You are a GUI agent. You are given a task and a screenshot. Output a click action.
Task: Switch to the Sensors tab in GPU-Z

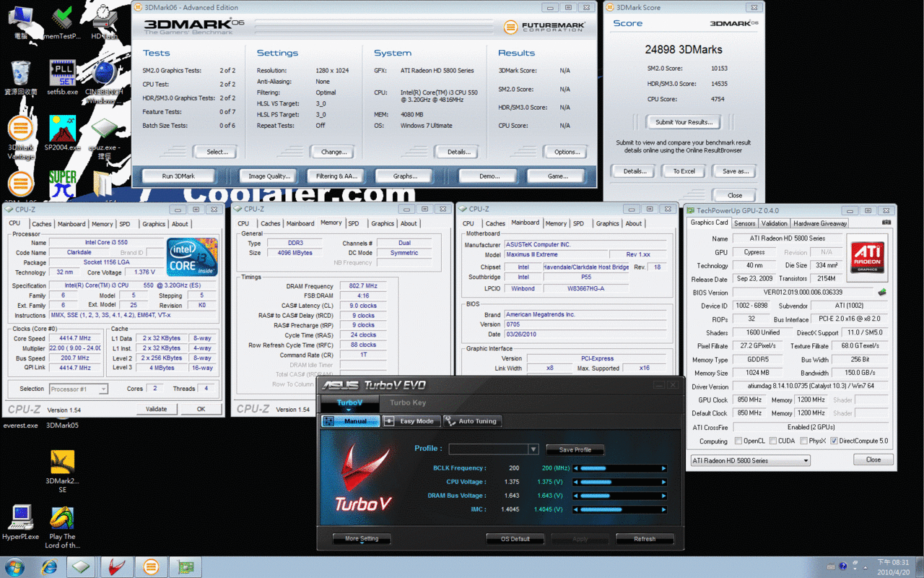(745, 223)
